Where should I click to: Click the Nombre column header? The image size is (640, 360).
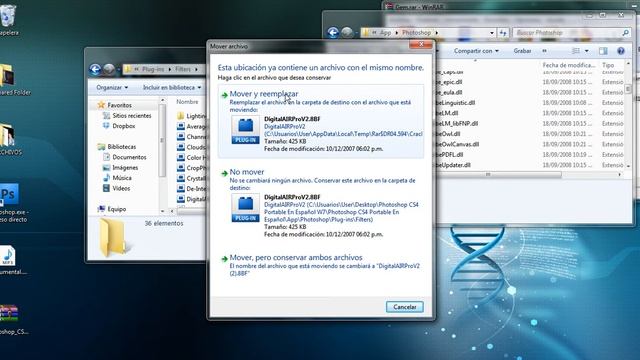click(x=187, y=102)
